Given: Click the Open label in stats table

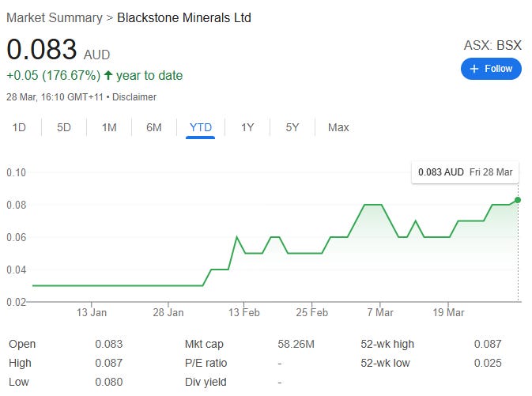Looking at the screenshot, I should (x=22, y=344).
